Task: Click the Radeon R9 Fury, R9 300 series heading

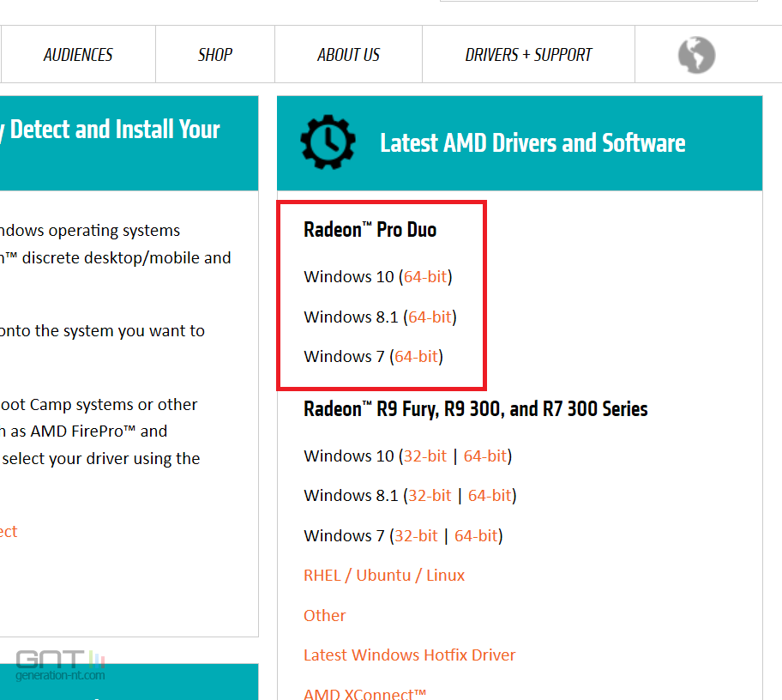Action: [476, 408]
